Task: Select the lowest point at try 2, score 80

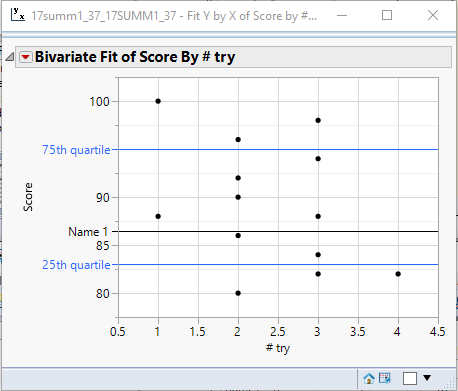Action: pos(238,293)
